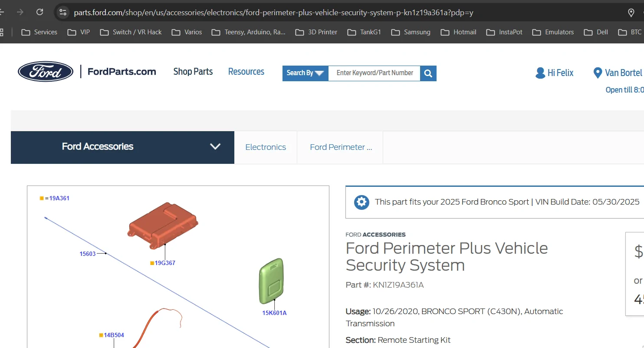Click part label 15K601A in diagram
The image size is (644, 348).
click(274, 313)
